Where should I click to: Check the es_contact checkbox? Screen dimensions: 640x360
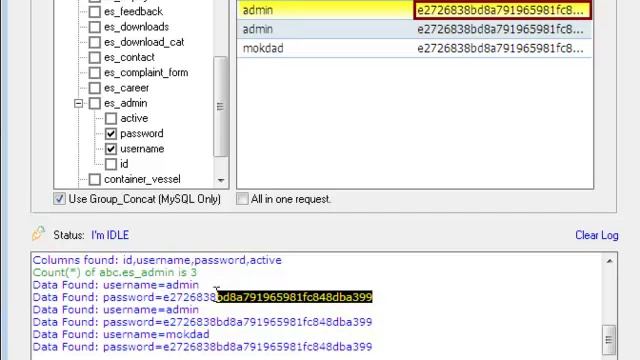point(95,58)
